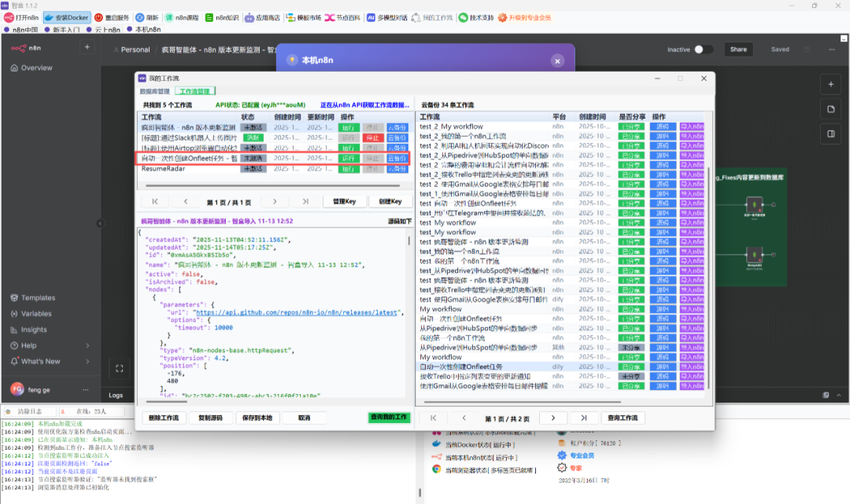The width and height of the screenshot is (850, 504).
Task: Switch to the 数据库管理 tab
Action: point(156,91)
